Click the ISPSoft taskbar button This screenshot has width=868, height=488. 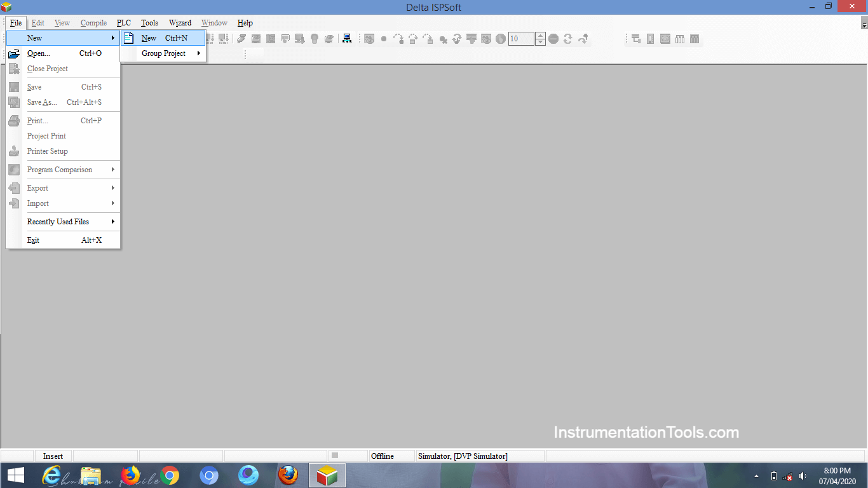[327, 475]
